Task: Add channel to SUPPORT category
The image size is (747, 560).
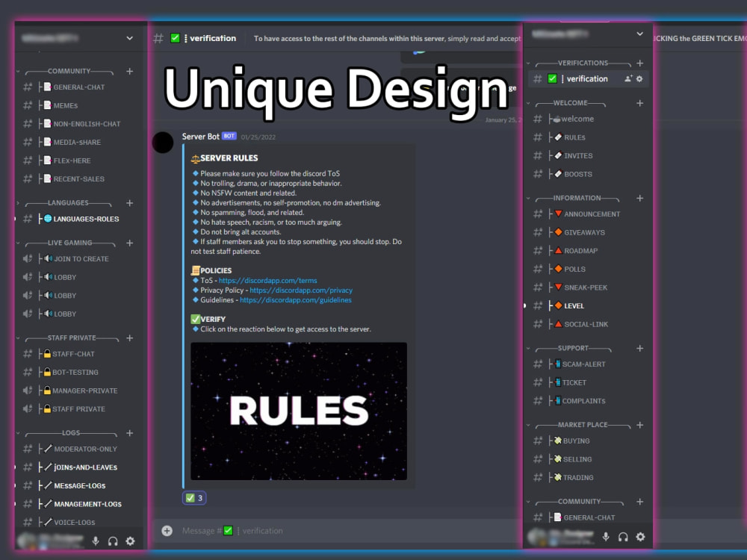Action: click(640, 348)
